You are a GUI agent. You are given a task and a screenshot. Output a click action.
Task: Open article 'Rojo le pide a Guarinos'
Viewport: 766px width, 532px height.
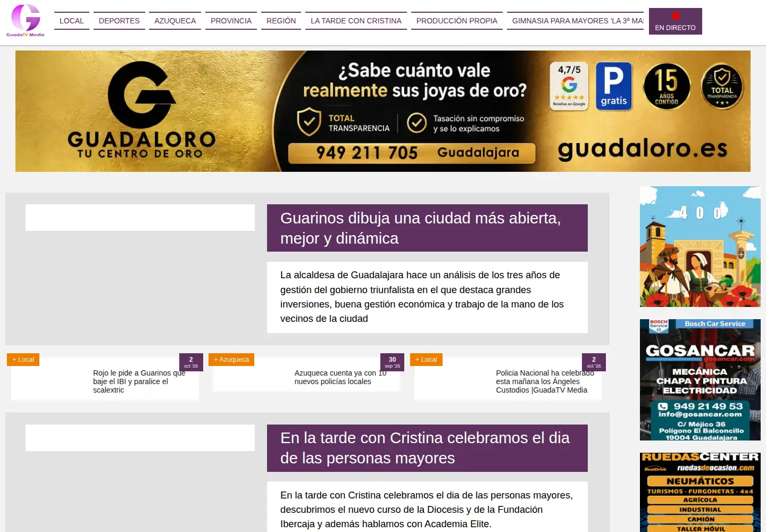pos(139,381)
